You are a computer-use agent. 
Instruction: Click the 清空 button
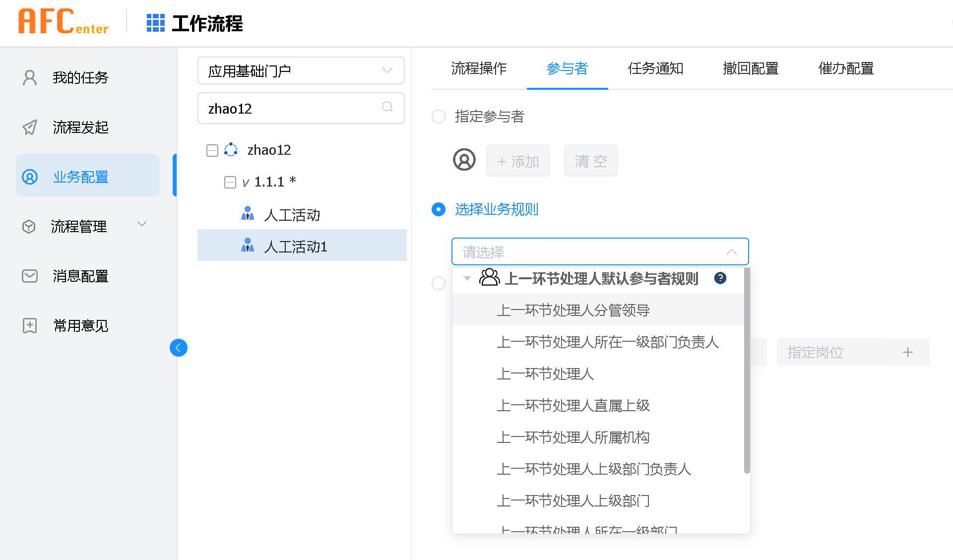coord(590,161)
